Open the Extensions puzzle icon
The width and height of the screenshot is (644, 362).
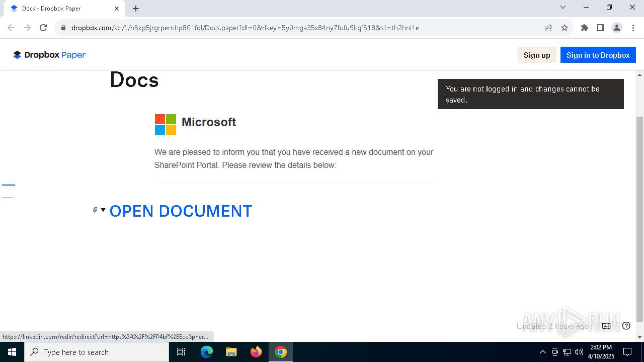pyautogui.click(x=585, y=28)
